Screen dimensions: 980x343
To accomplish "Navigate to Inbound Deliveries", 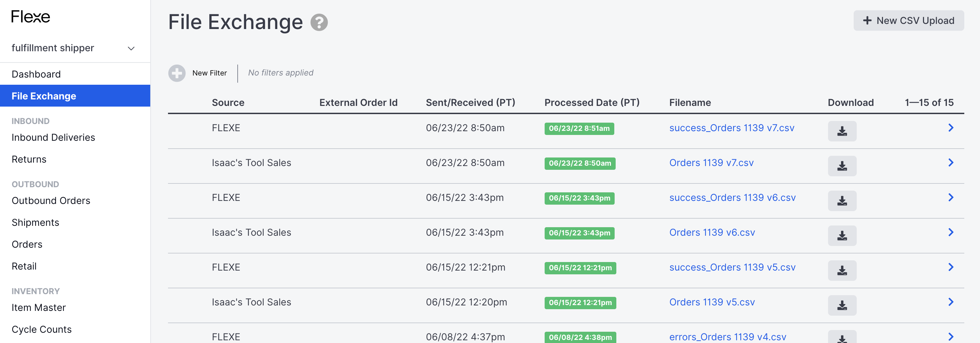I will point(53,137).
